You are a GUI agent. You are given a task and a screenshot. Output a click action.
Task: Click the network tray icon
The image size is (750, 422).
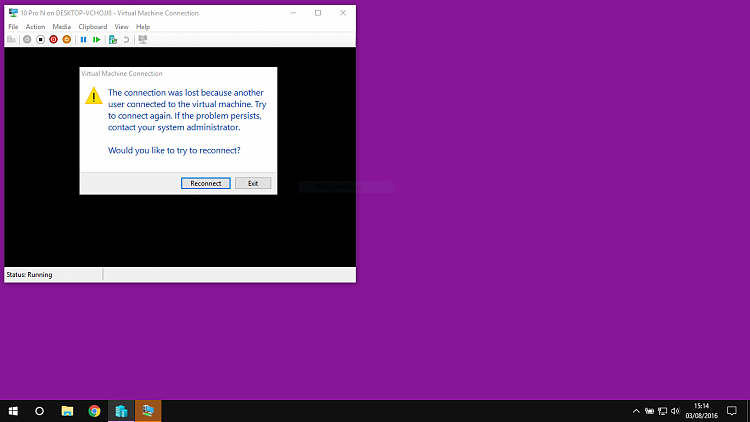click(662, 411)
